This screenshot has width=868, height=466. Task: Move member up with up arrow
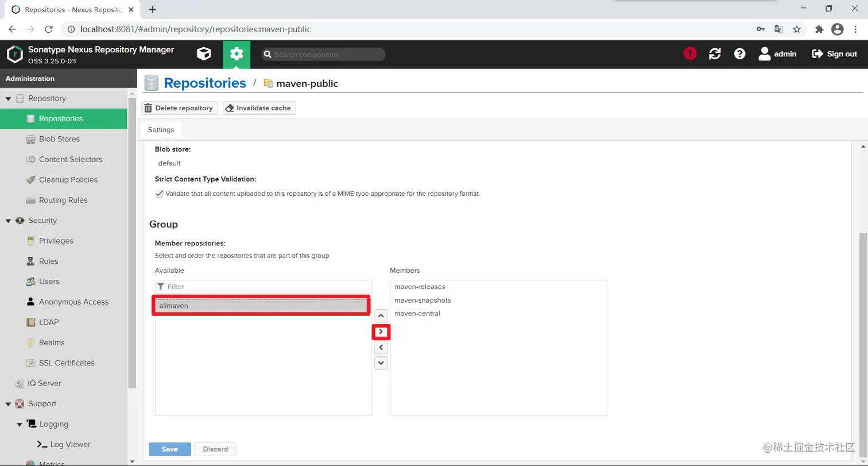pos(381,316)
